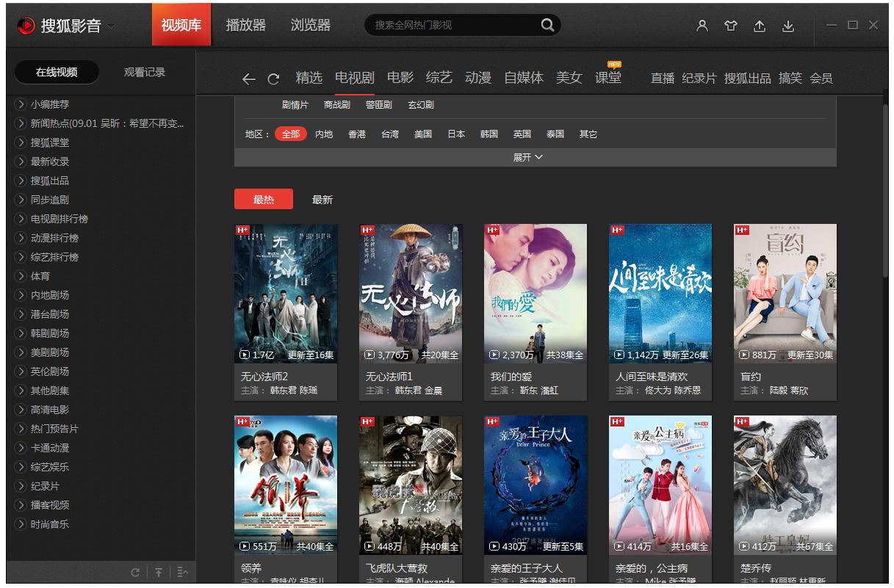
Task: Click the H+ badge on 盲约 poster
Action: 742,230
